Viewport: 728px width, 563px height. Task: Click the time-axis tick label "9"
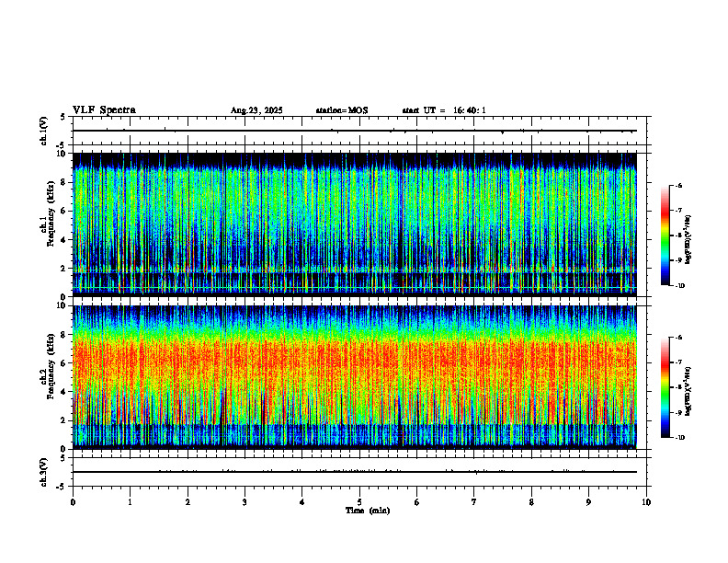588,502
